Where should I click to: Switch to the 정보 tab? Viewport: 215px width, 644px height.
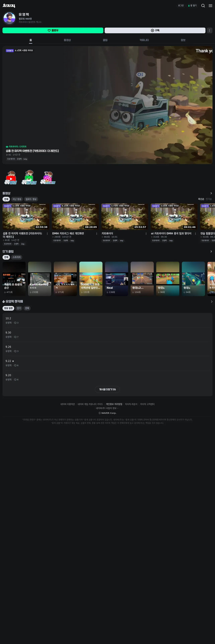coord(183,40)
